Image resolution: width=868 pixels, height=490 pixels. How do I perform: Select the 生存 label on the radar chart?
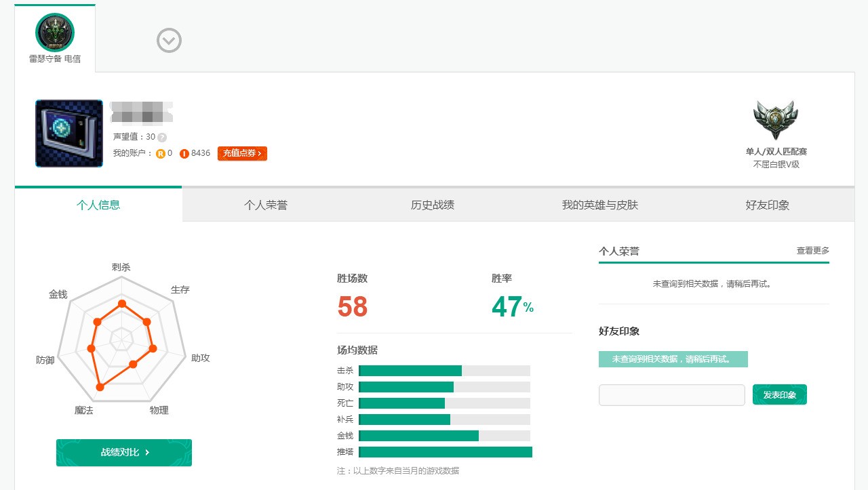tap(180, 289)
